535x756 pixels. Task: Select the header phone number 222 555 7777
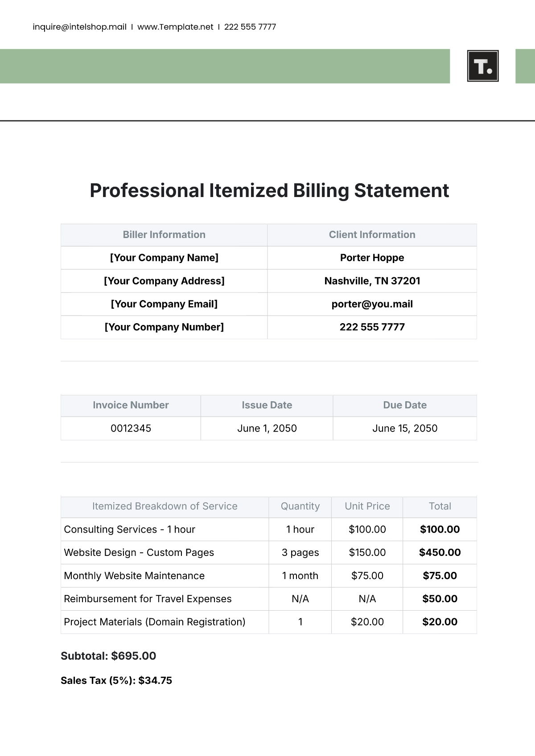[x=250, y=27]
